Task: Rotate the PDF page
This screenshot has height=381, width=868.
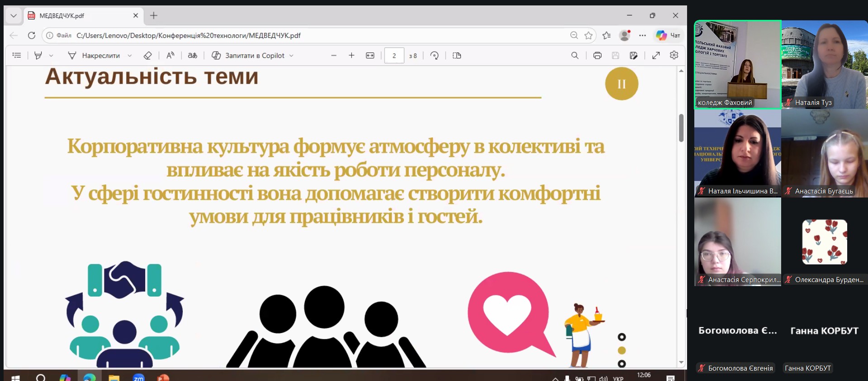Action: [434, 55]
